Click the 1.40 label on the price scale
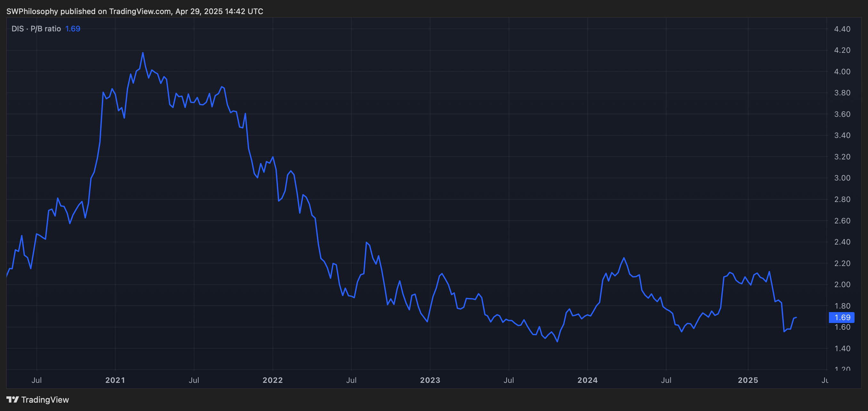 (842, 348)
